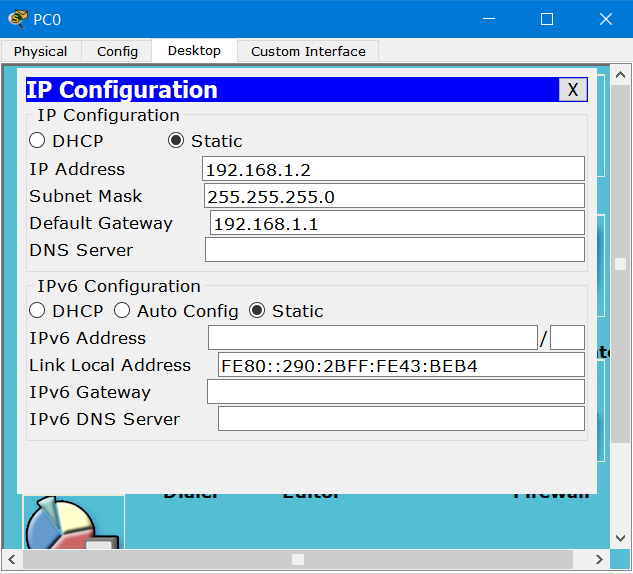Maximize the PC0 window
633x574 pixels.
(547, 19)
